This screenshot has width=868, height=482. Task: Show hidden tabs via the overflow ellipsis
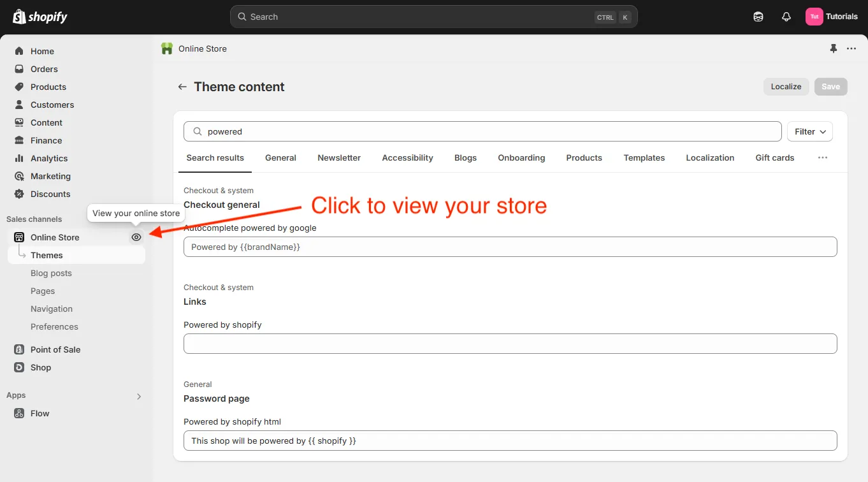(822, 157)
